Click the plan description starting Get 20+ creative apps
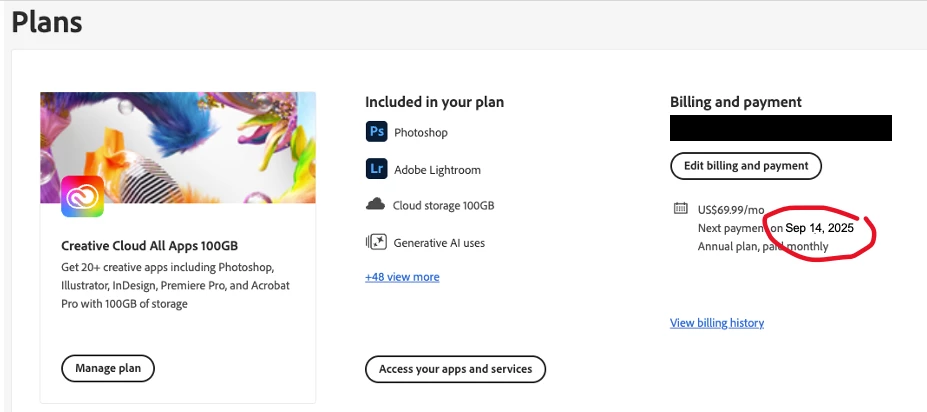The width and height of the screenshot is (927, 412). [x=176, y=286]
